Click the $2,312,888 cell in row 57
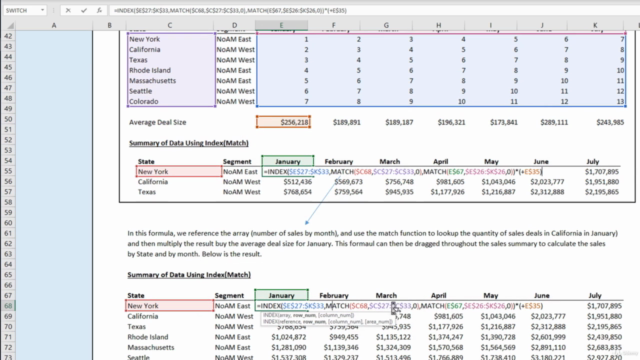The width and height of the screenshot is (640, 360). point(547,192)
